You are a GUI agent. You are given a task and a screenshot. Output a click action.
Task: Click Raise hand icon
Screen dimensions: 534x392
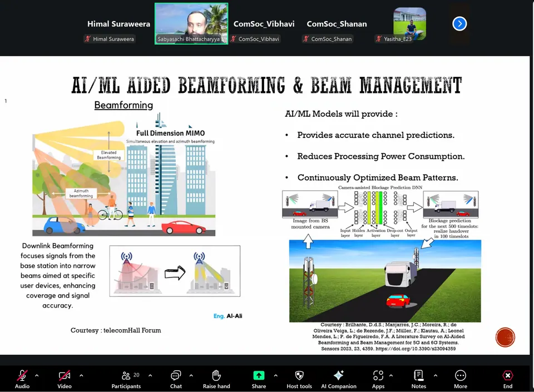(216, 375)
